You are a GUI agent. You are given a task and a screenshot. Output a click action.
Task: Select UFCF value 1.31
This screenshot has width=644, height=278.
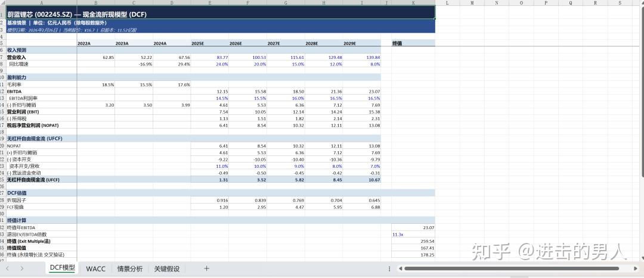point(210,180)
